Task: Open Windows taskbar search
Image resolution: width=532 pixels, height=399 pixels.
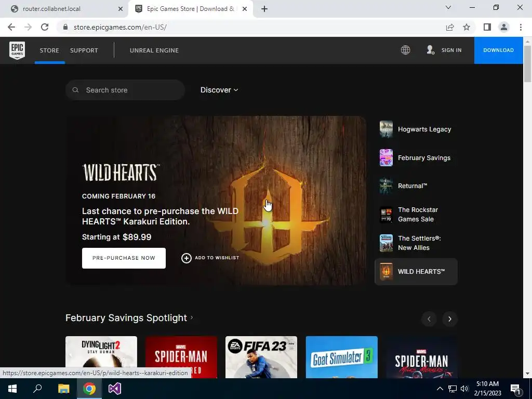Action: point(37,389)
